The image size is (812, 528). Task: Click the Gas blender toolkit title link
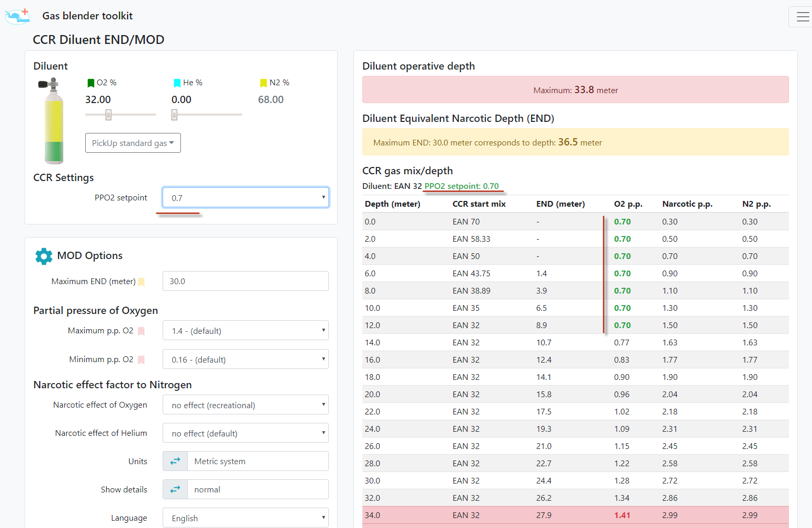click(x=87, y=16)
